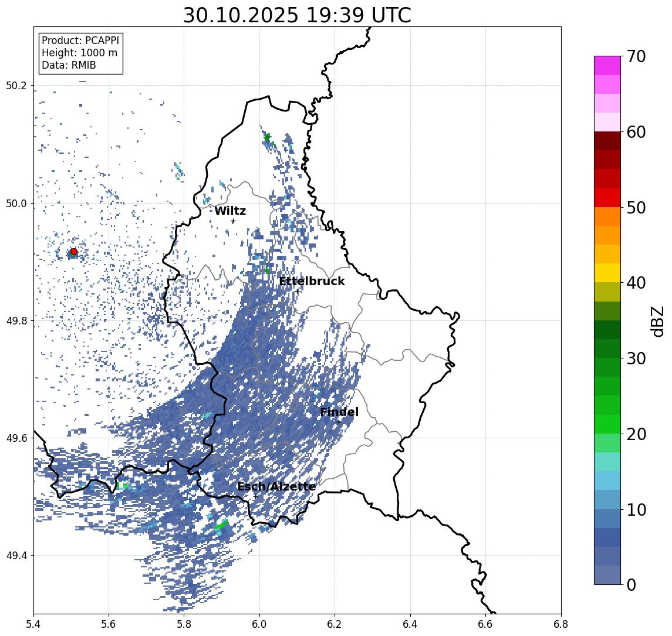Viewport: 672px width, 636px height.
Task: Click the latitude 49.8 axis label
Action: (16, 320)
